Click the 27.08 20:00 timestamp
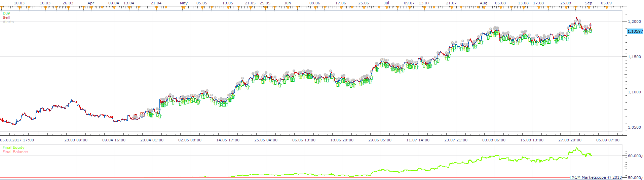 pos(570,140)
